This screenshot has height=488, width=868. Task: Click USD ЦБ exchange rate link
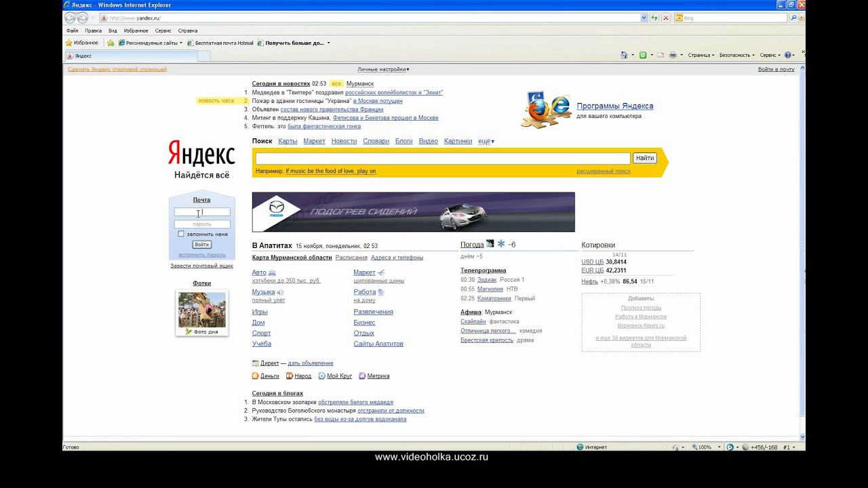click(592, 262)
